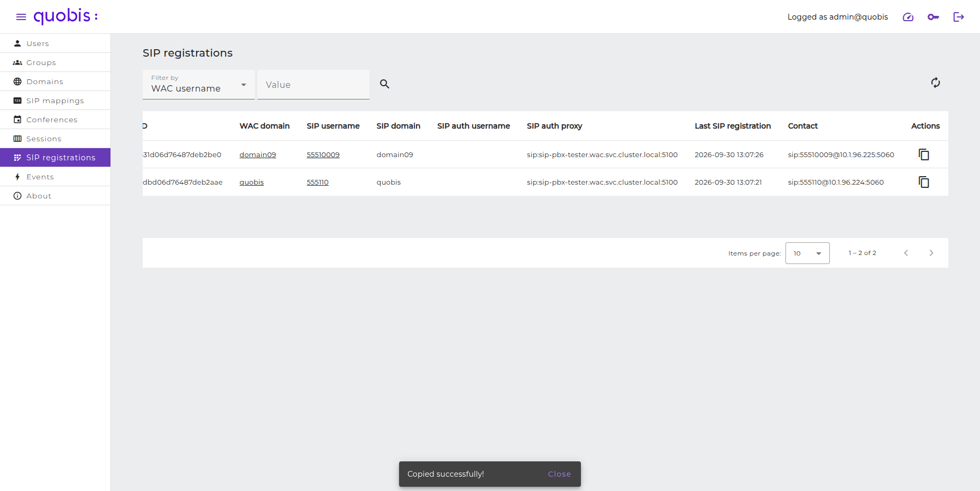
Task: Open Conferences in the sidebar
Action: [x=56, y=120]
